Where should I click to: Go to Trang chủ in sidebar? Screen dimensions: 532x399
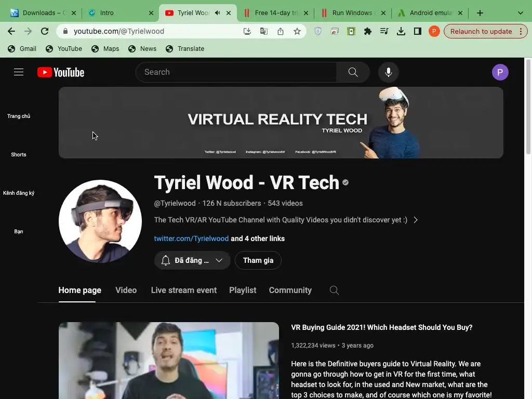19,116
